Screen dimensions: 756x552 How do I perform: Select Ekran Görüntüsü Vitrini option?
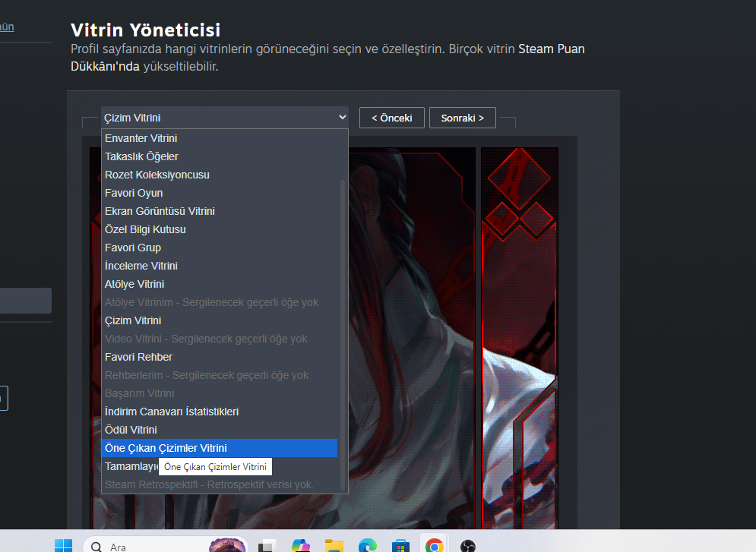[220, 211]
